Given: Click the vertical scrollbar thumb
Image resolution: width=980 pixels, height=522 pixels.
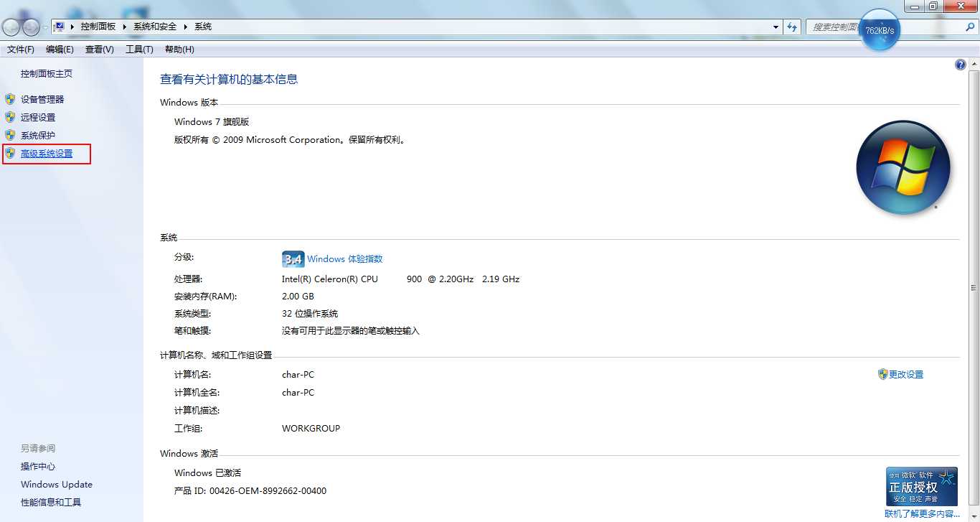Looking at the screenshot, I should (x=974, y=287).
